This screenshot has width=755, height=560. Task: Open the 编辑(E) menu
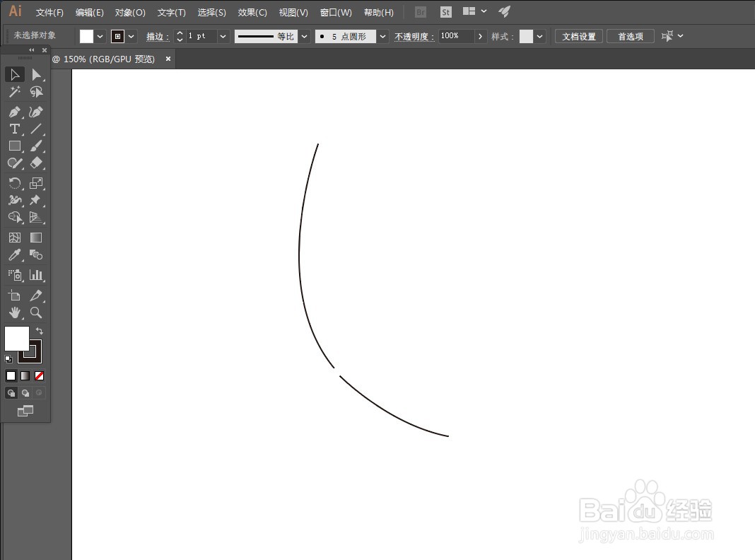tap(90, 13)
